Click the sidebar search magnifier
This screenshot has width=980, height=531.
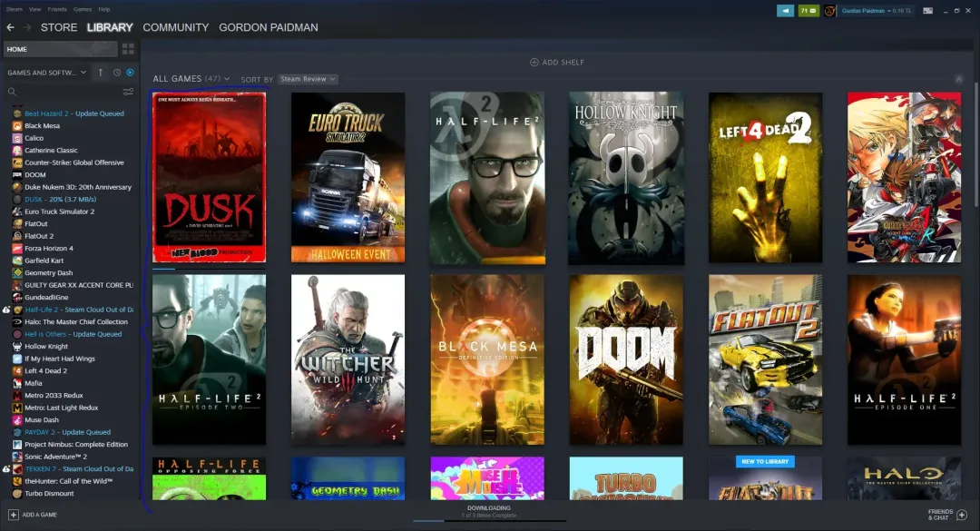coord(12,92)
